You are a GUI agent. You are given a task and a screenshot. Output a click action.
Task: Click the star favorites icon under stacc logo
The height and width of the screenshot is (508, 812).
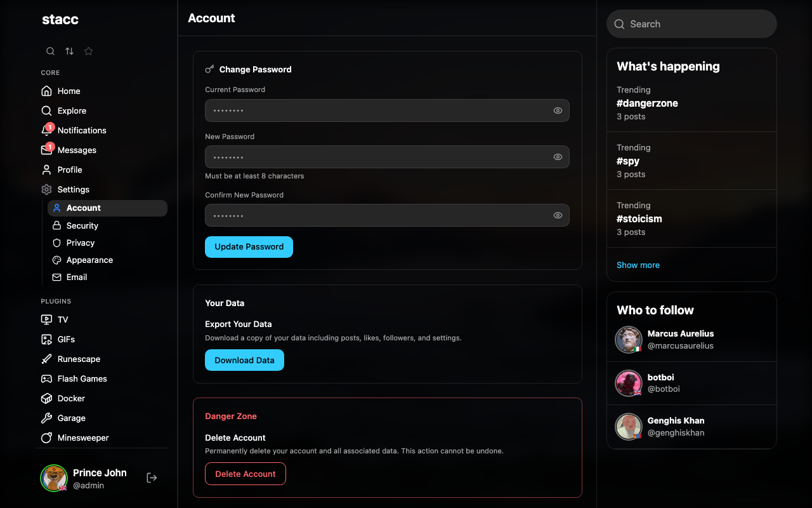(88, 51)
